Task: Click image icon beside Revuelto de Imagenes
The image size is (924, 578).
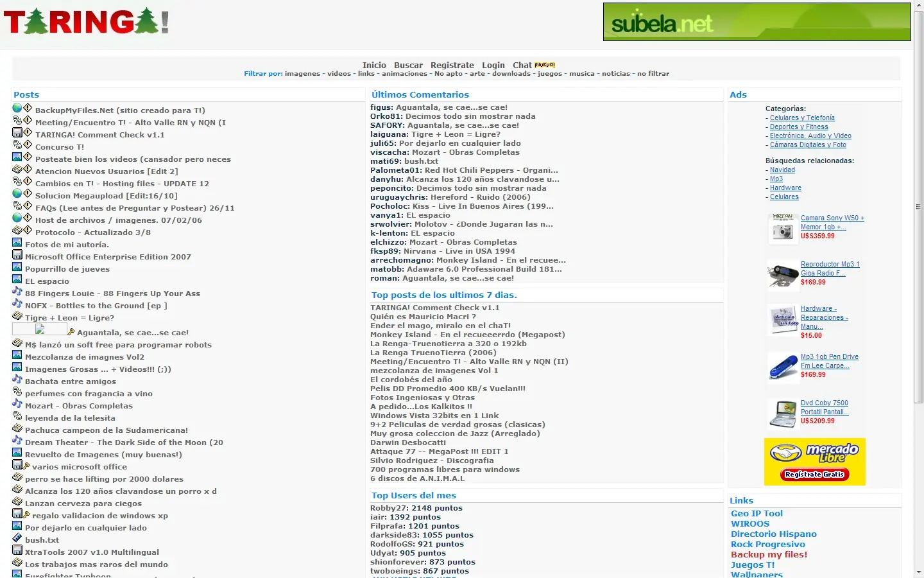Action: pos(17,452)
